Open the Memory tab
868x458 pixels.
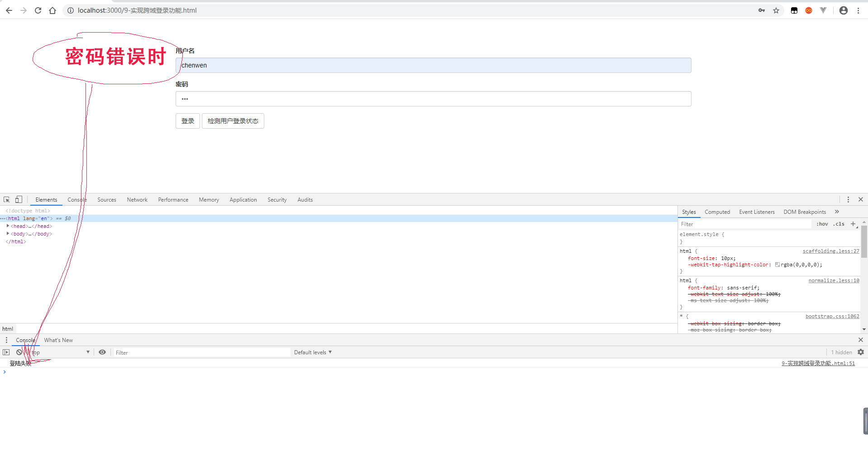(x=209, y=199)
